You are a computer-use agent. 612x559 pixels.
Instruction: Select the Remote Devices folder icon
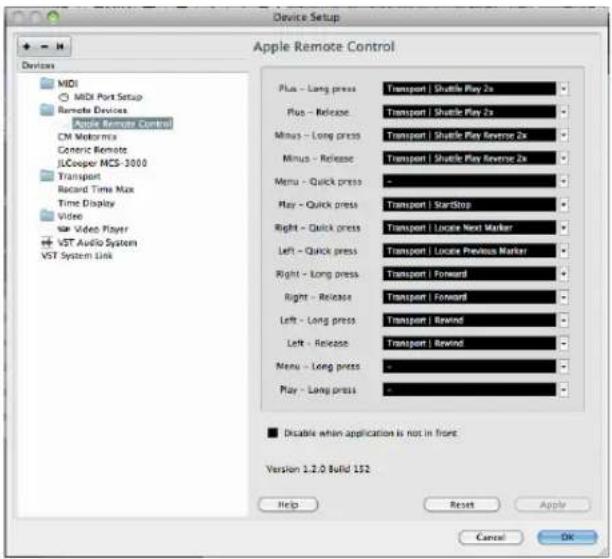47,110
